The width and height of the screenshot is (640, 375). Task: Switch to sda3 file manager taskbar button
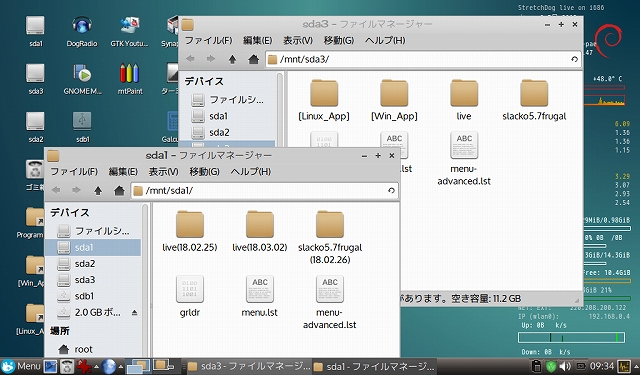click(249, 366)
